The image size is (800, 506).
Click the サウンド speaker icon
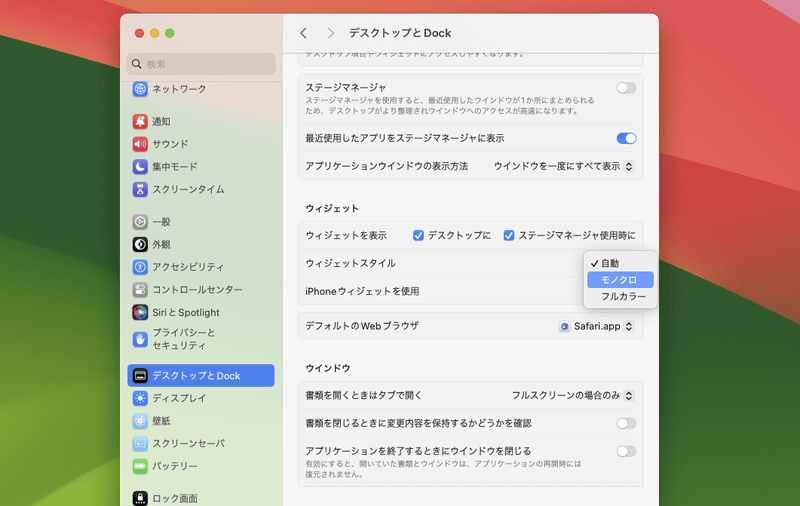[x=140, y=144]
